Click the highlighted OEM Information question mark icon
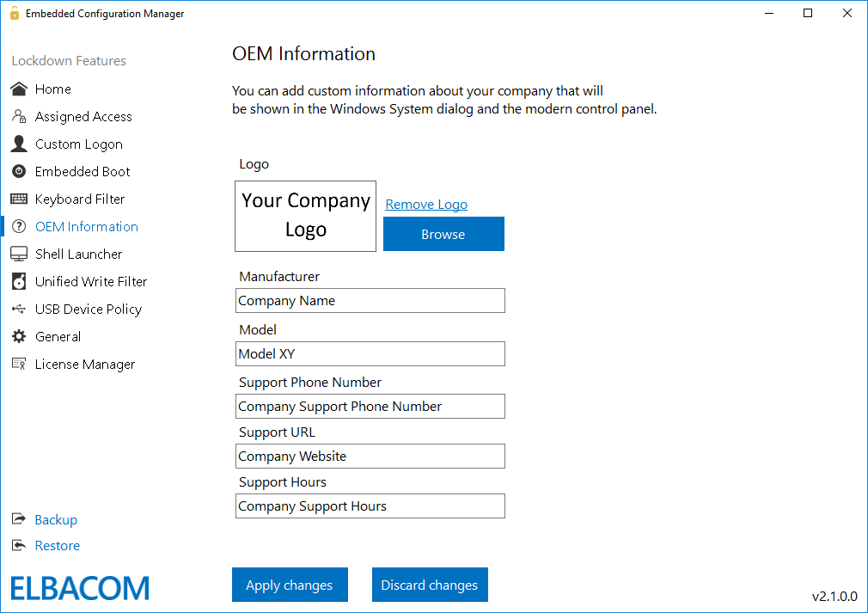 click(x=18, y=226)
